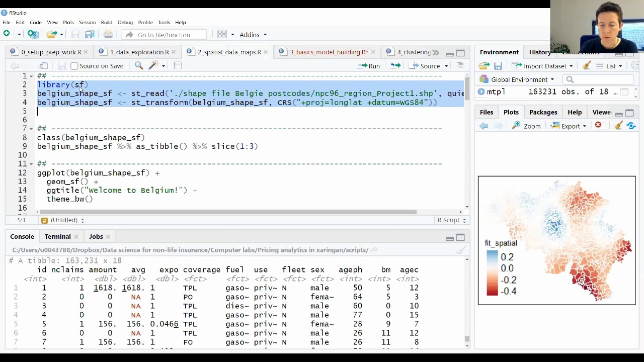Switch to the 1_data_exploration.R tab
Screen dimensions: 644x362
[139, 52]
